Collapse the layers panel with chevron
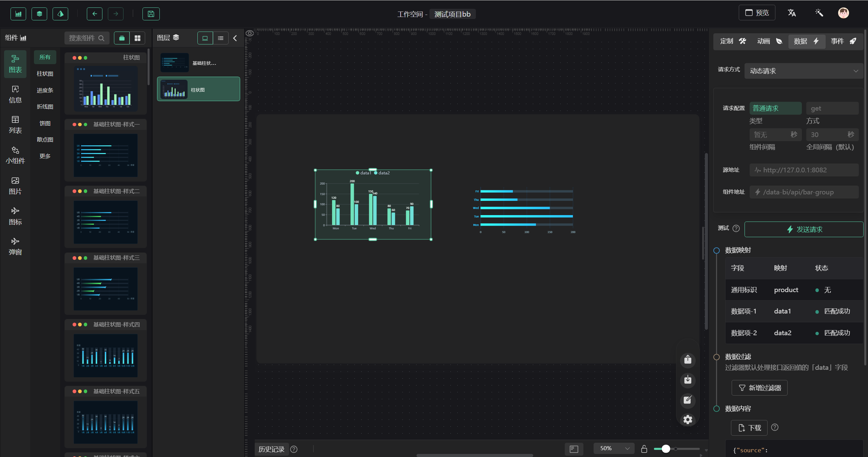The width and height of the screenshot is (868, 457). click(x=235, y=38)
